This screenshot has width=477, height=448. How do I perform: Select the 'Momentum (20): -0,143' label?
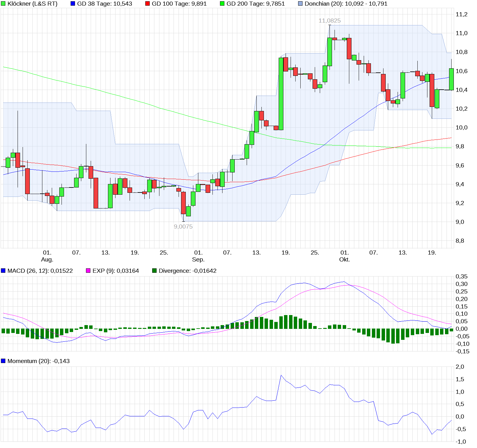[x=39, y=361]
